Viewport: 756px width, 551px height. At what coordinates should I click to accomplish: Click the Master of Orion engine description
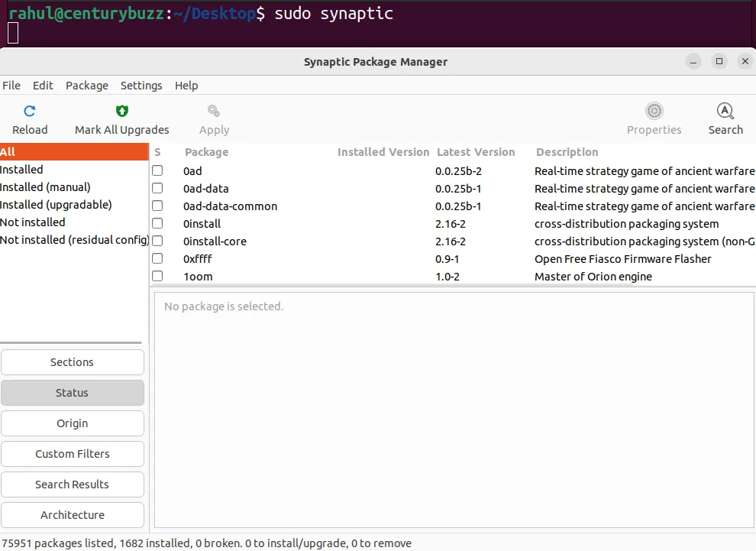pyautogui.click(x=593, y=277)
